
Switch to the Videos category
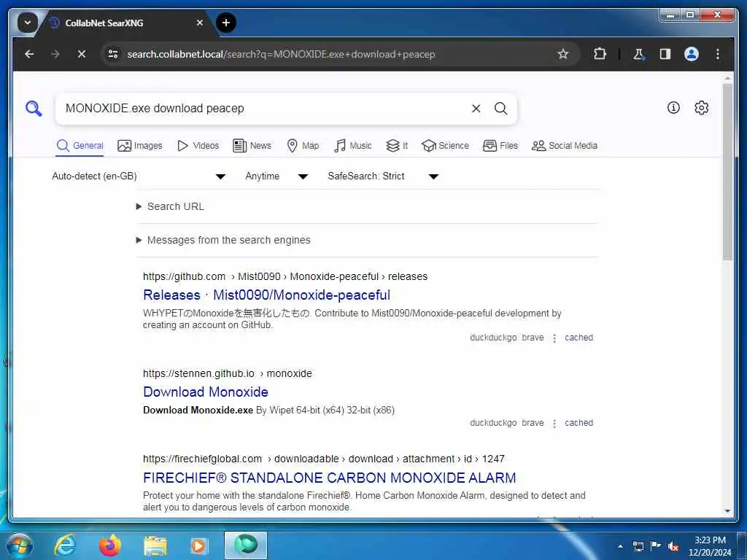point(198,146)
